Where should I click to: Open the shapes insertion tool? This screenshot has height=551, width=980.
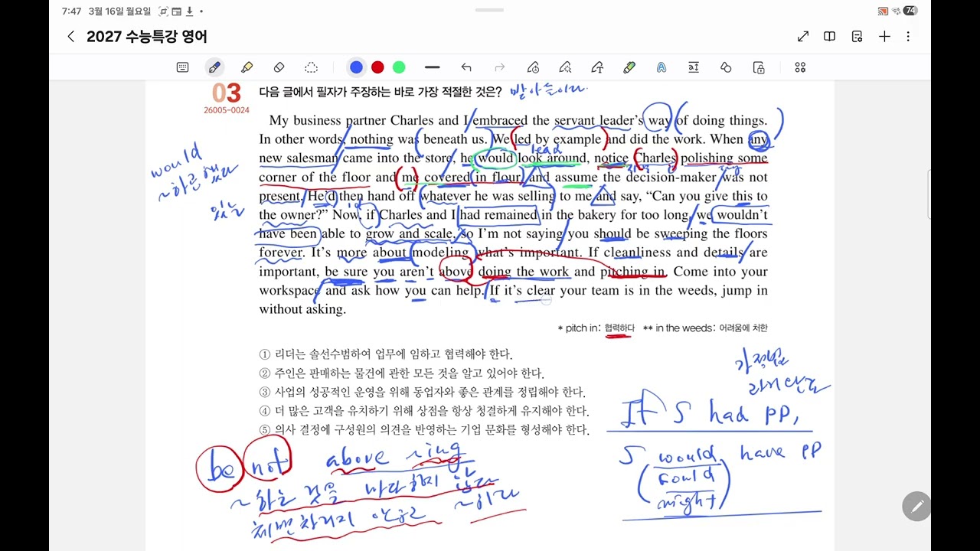(x=726, y=67)
